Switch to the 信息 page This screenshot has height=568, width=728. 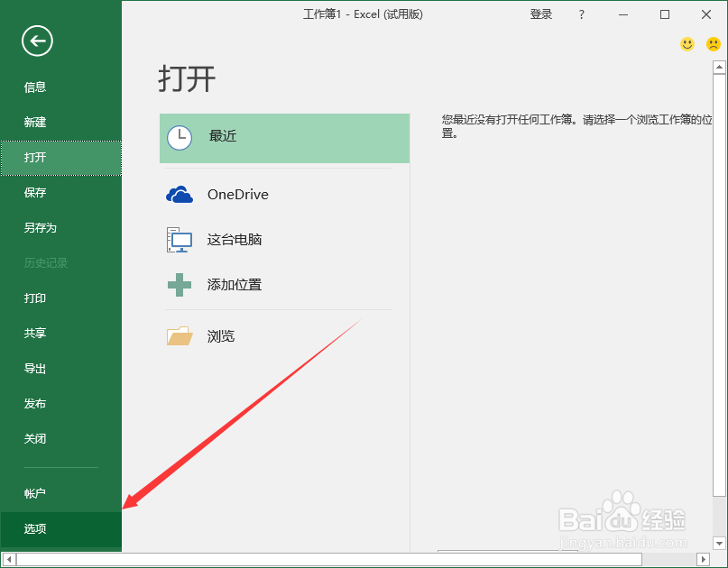[x=35, y=87]
